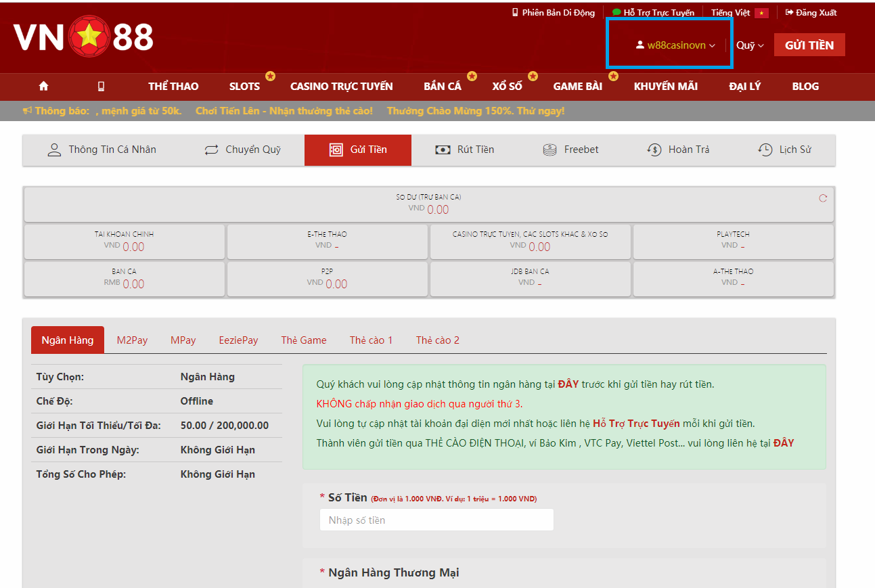Screen dimensions: 875x588
Task: Click the Vietnamese flag icon
Action: (762, 13)
